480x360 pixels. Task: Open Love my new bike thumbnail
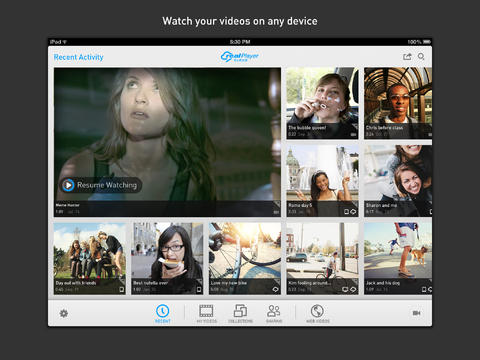tap(245, 259)
